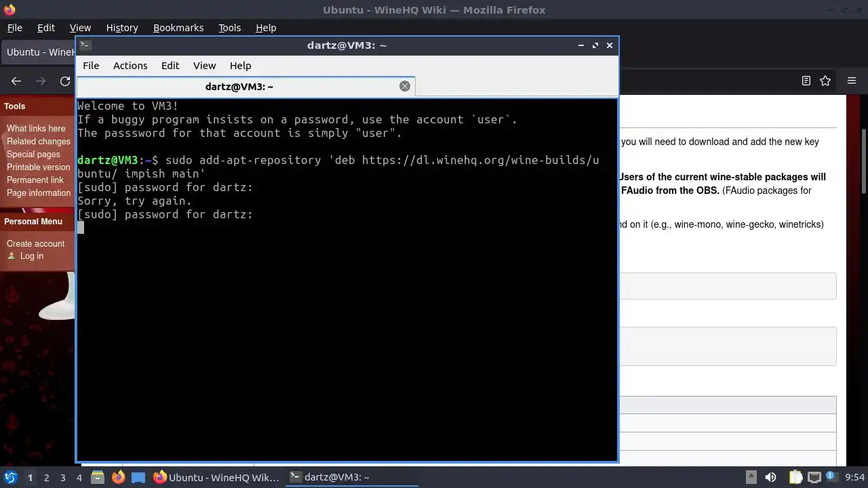Click 'Log in' in Personal Menu
This screenshot has width=868, height=488.
click(x=31, y=256)
